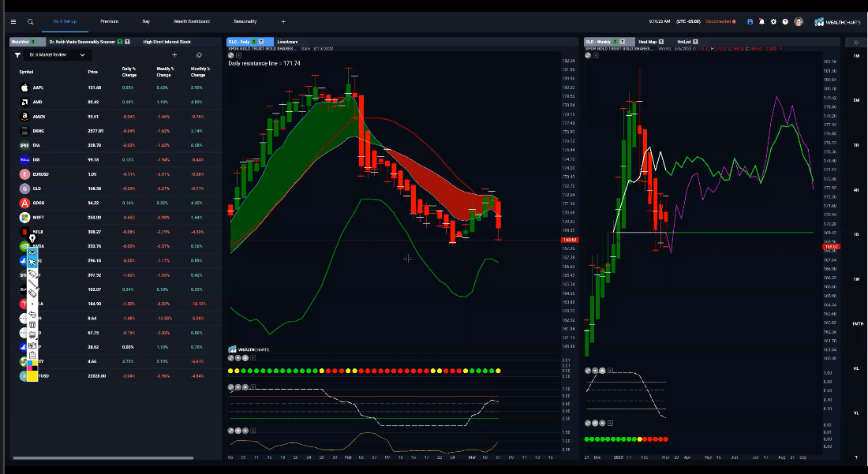Screen dimensions: 868x474
Task: Click the whiteboard icon in annotation toolbar
Action: tap(32, 334)
